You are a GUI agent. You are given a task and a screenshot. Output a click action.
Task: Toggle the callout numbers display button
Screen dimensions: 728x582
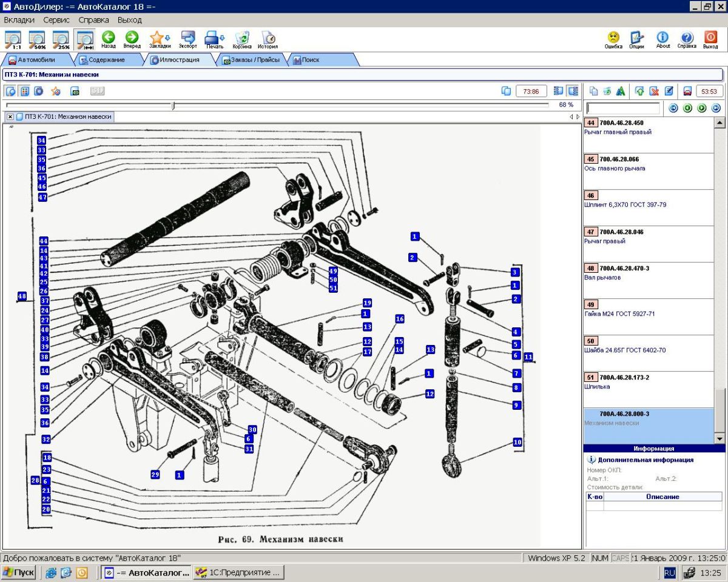point(25,91)
